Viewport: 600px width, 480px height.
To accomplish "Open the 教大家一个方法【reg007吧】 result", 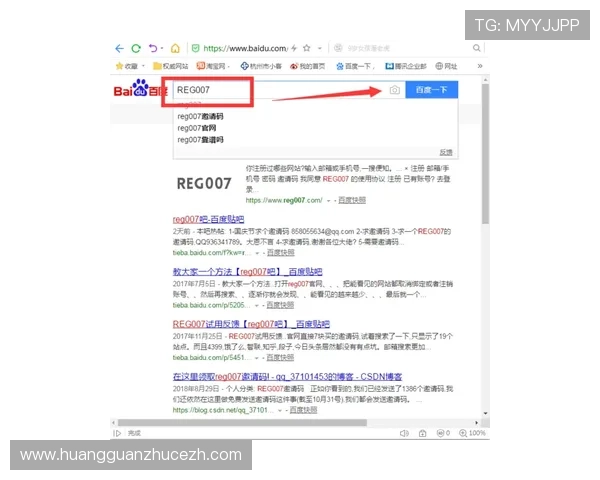I will coord(248,272).
